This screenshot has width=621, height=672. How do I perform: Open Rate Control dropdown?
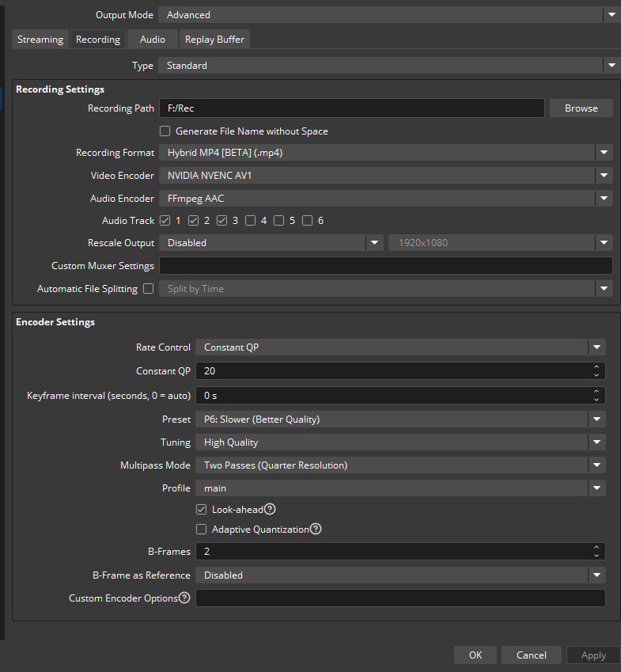click(x=400, y=347)
